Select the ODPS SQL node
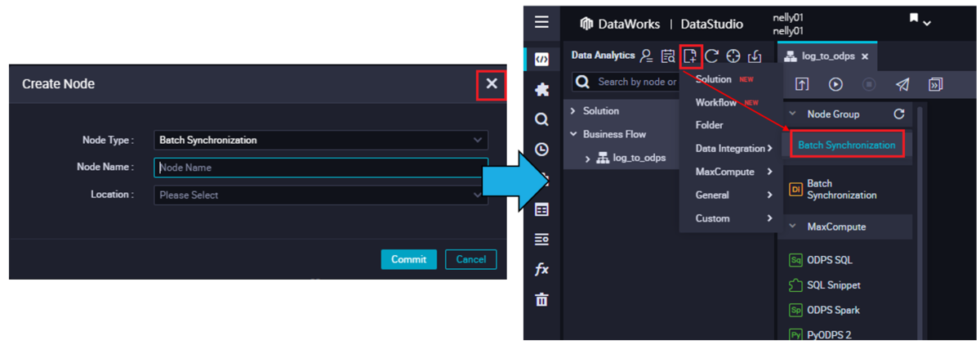980x354 pixels. coord(821,260)
